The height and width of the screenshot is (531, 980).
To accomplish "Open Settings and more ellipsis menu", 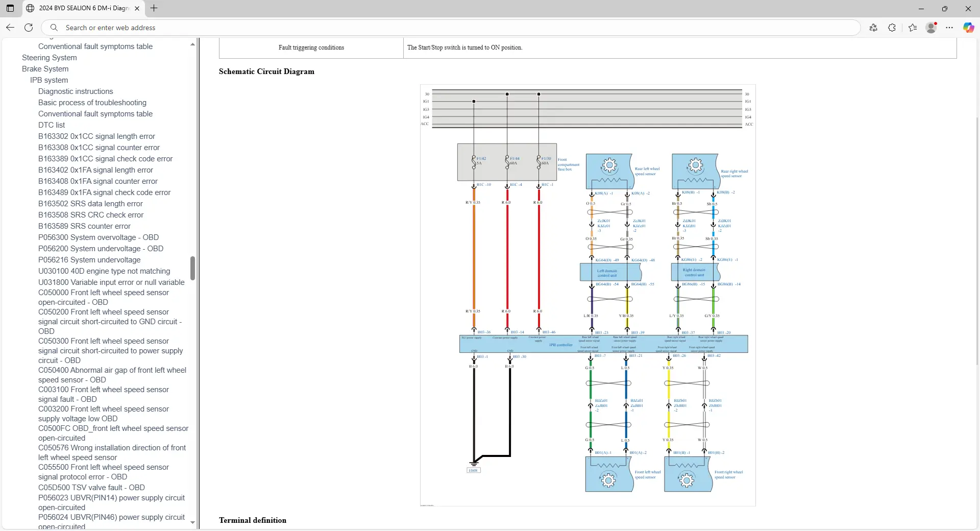I will point(949,28).
